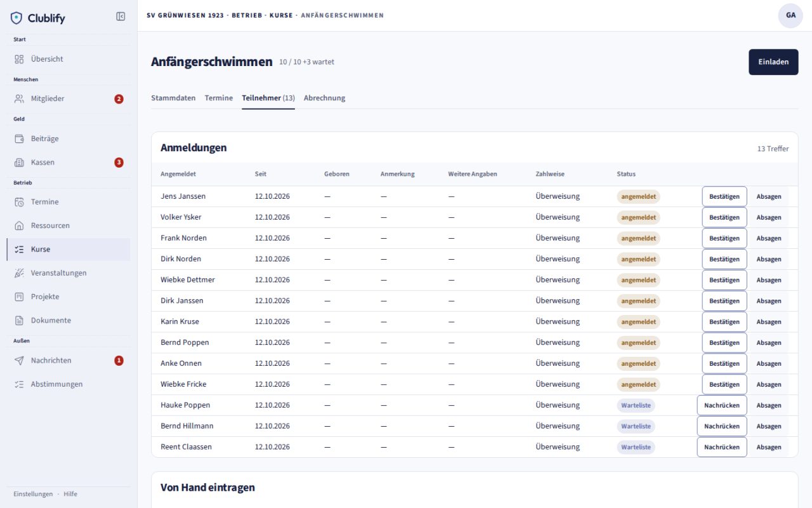Move Hauke Poppen up with Nachrücken
Viewport: 812px width, 508px height.
coord(722,406)
